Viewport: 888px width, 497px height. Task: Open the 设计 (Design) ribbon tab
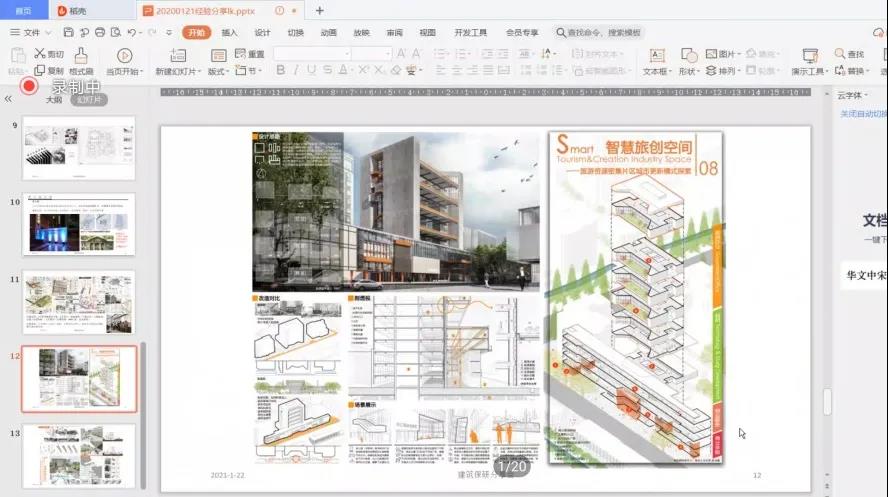point(262,33)
